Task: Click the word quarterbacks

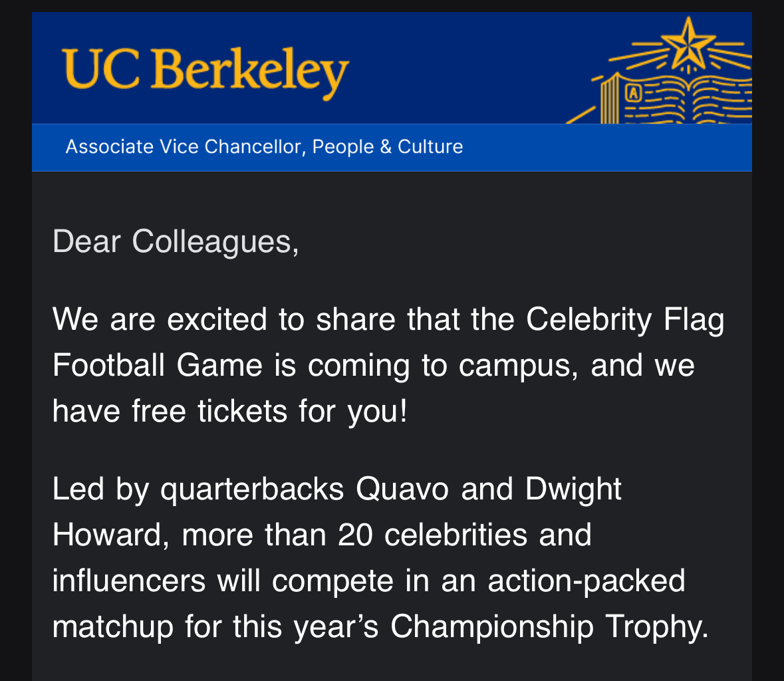Action: pos(252,489)
